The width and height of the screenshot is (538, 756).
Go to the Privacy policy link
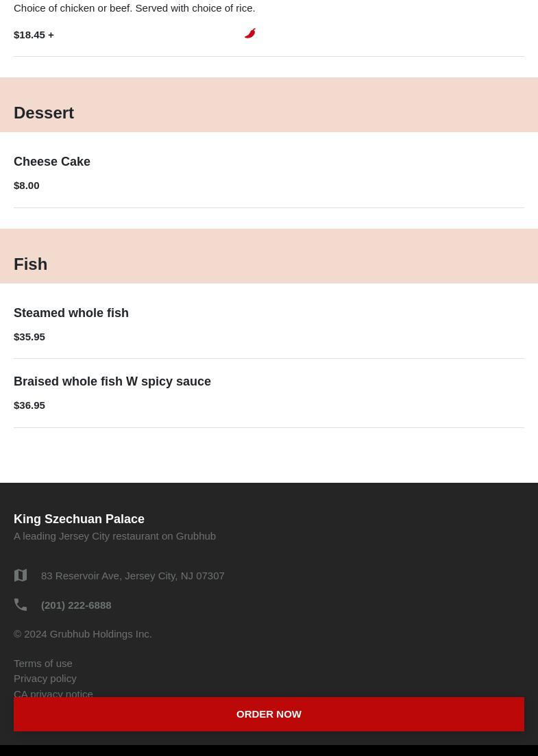[45, 679]
